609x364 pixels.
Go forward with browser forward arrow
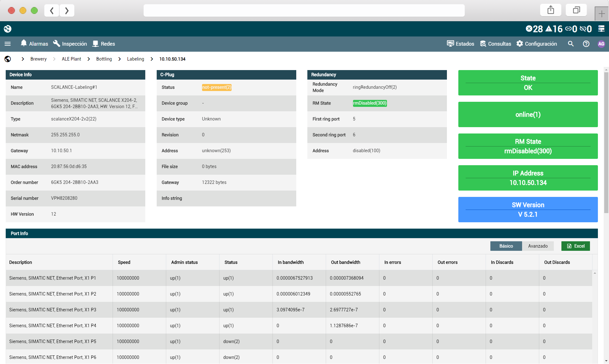[x=67, y=10]
